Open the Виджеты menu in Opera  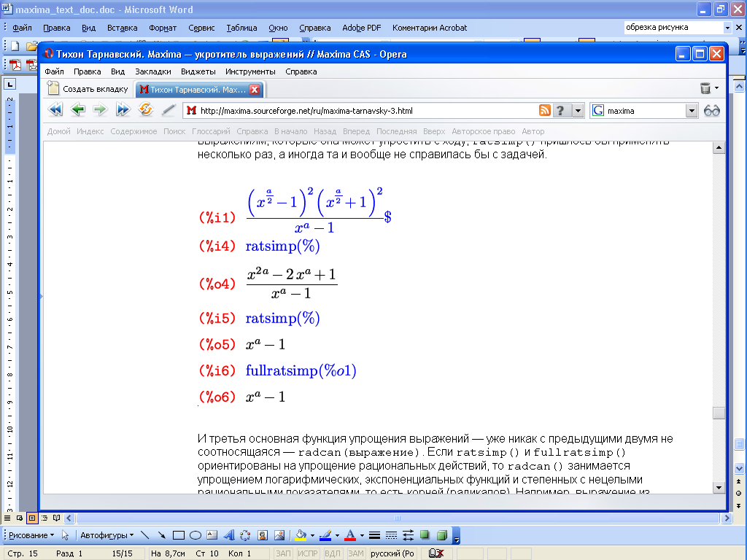click(x=198, y=71)
